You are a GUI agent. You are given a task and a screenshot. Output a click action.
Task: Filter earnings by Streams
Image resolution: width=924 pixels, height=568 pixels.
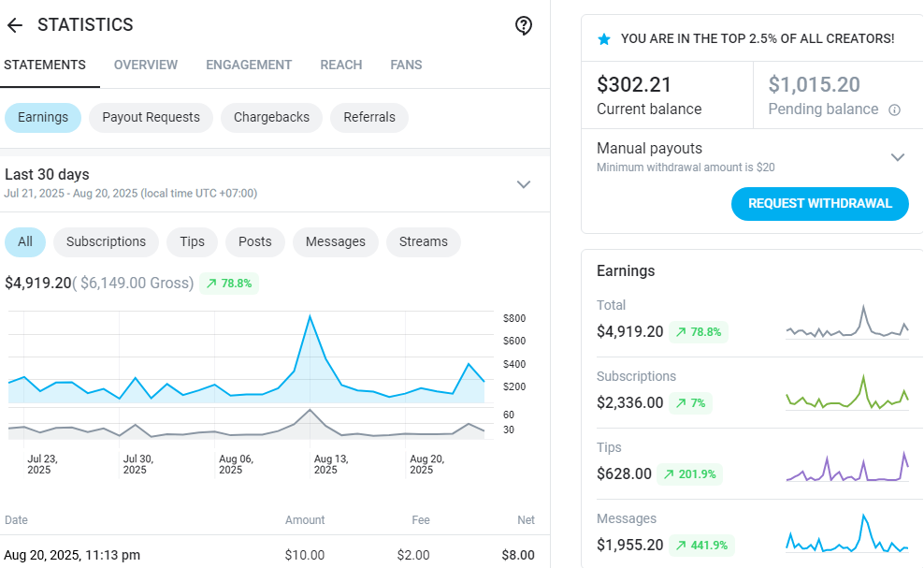coord(423,241)
